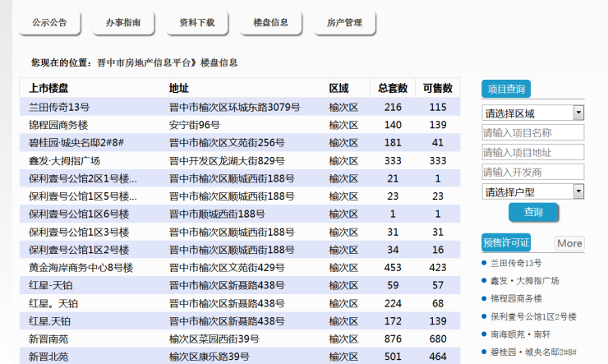Viewport: 608px width, 364px height.
Task: Click 晋中市房地产信息平台 breadcrumb link
Action: pos(144,62)
